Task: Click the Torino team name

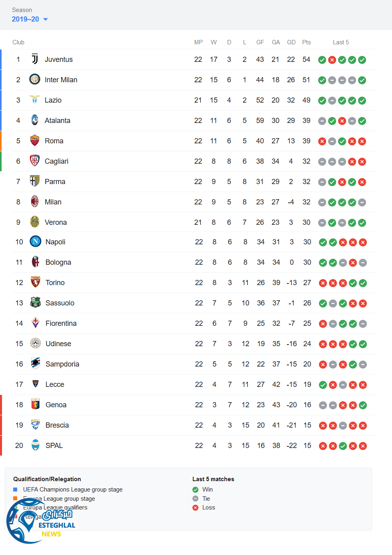Action: coord(55,283)
